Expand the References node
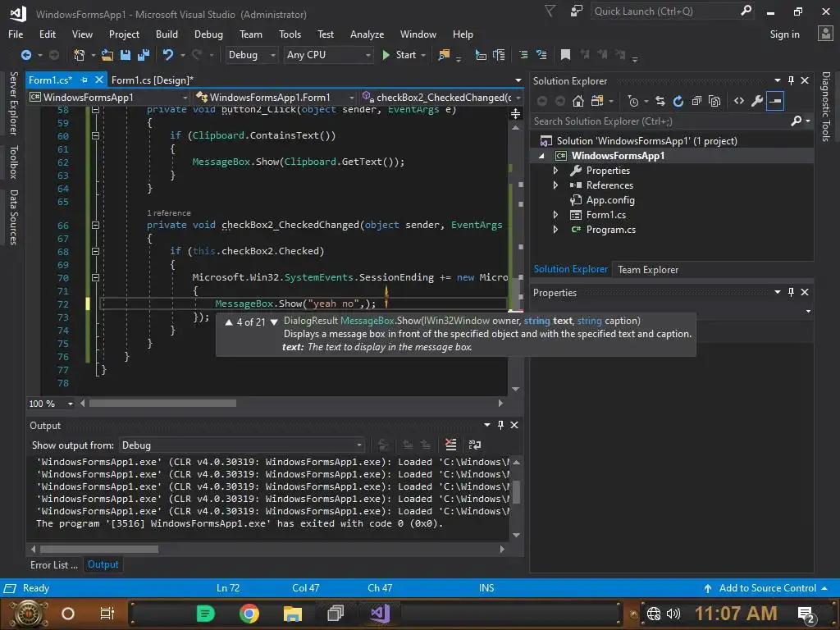840x630 pixels. [x=555, y=185]
